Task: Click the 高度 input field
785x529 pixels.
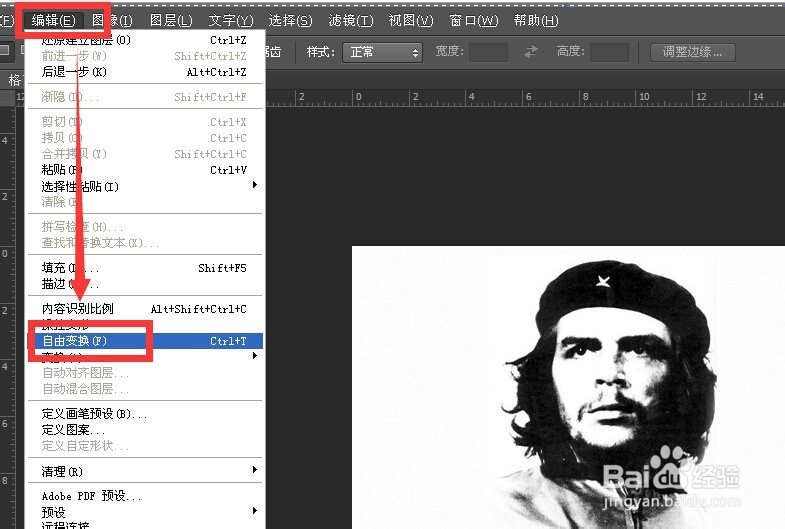Action: click(x=609, y=52)
